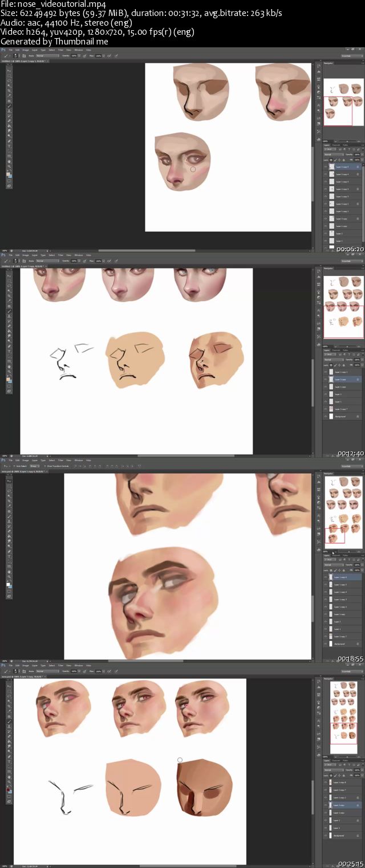Click the lock all padlock in the 00:06:20 frame

pos(343,160)
